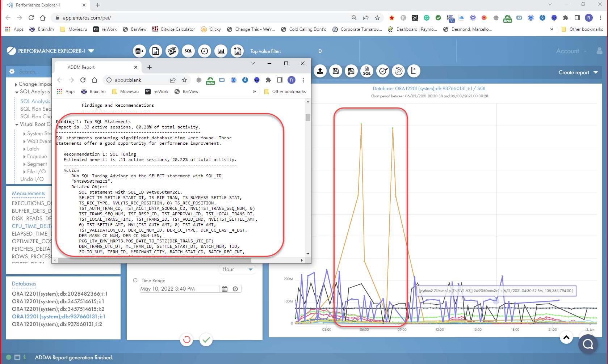Expand the Latch tree node
The image size is (608, 364).
[x=25, y=149]
